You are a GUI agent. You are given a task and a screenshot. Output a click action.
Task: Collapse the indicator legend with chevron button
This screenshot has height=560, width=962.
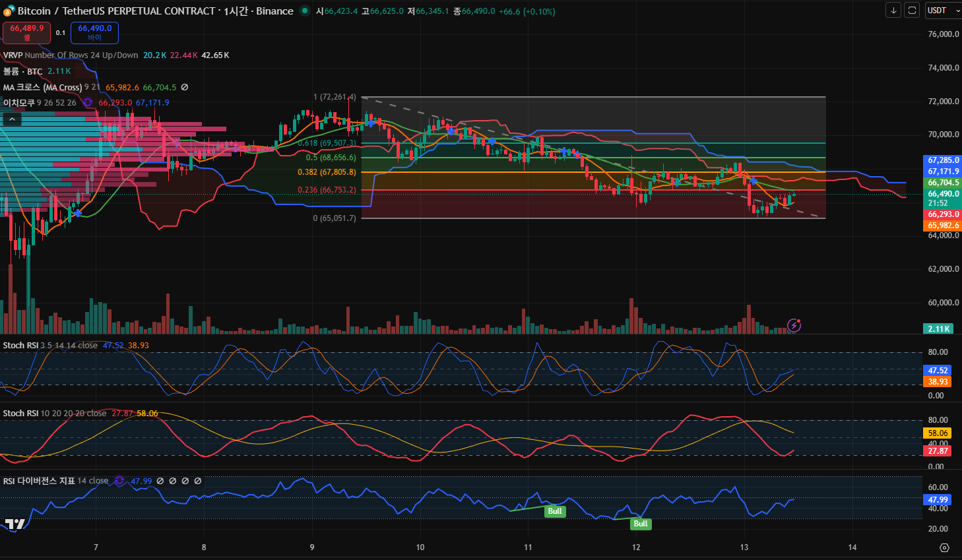click(13, 119)
